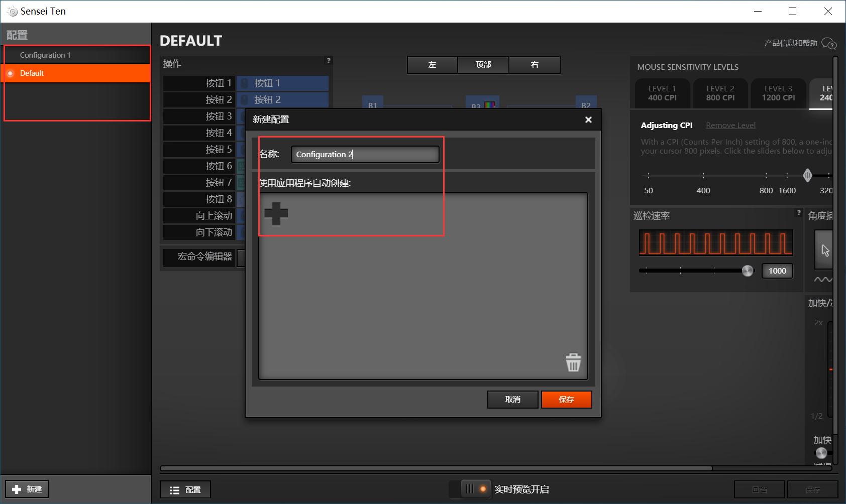Activate the Default configuration in the sidebar
846x504 pixels.
click(76, 73)
